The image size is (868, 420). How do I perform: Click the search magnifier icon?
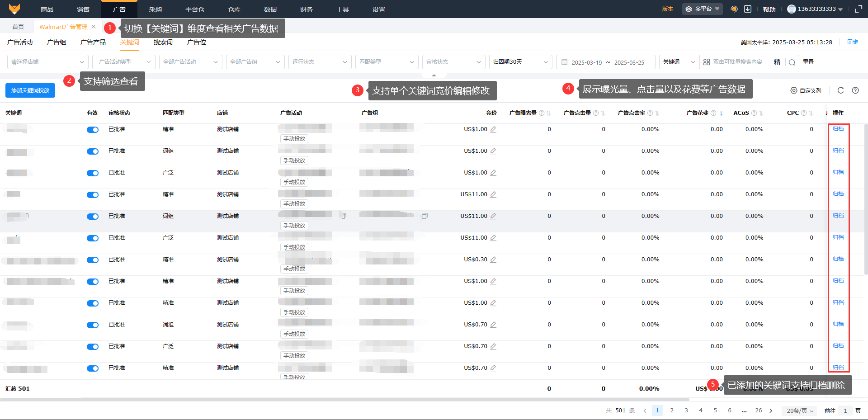click(792, 62)
